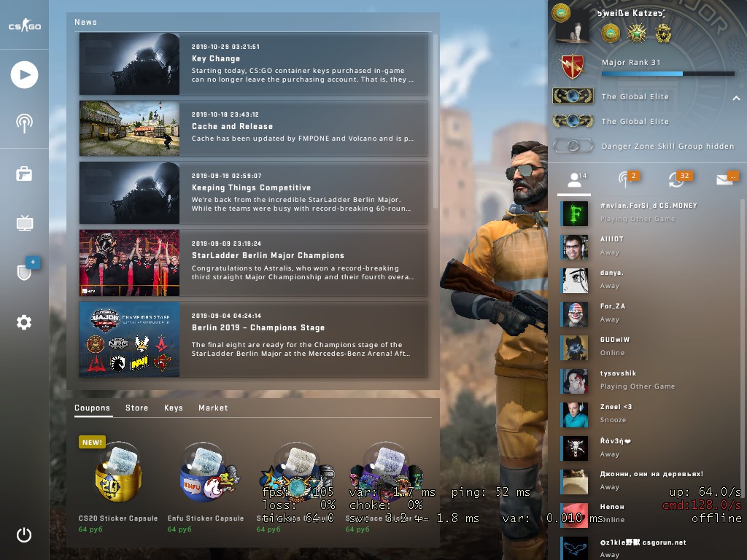Image resolution: width=747 pixels, height=560 pixels.
Task: Click the News panel heading
Action: tap(86, 22)
